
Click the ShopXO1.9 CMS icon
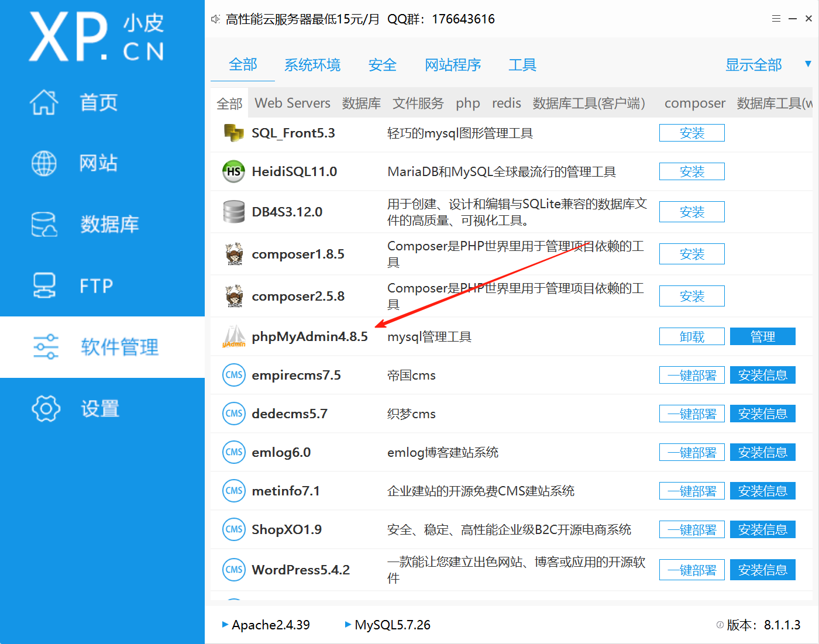[234, 529]
